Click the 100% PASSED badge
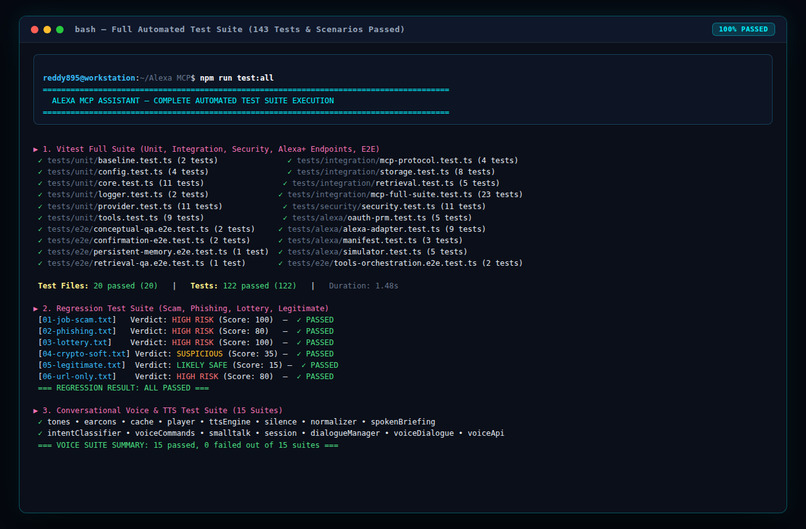The width and height of the screenshot is (806, 529). (743, 29)
